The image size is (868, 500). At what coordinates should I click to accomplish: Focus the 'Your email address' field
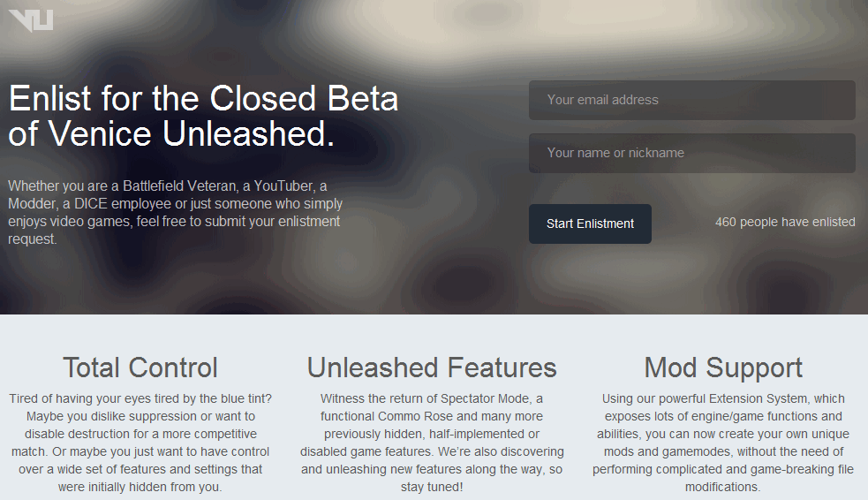click(692, 100)
